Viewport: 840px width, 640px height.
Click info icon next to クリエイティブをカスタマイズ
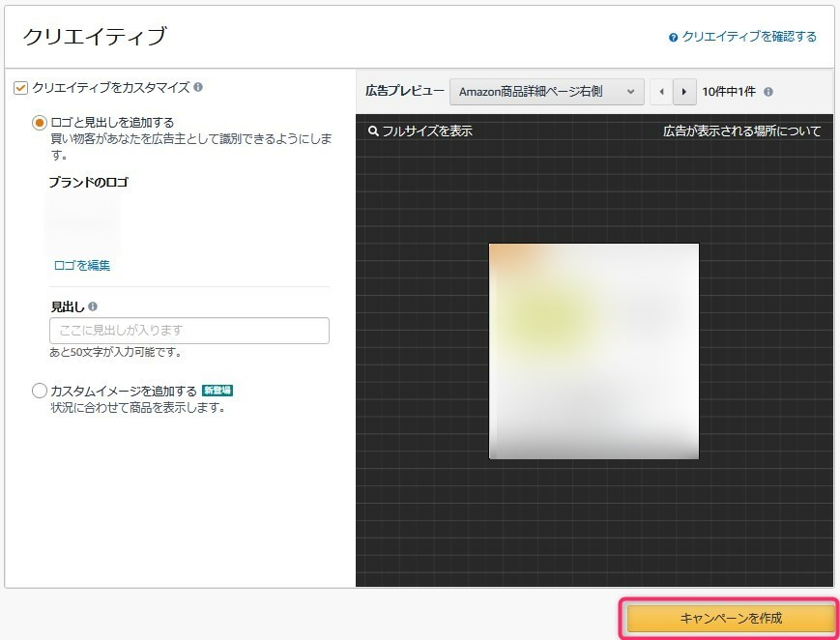(x=198, y=87)
